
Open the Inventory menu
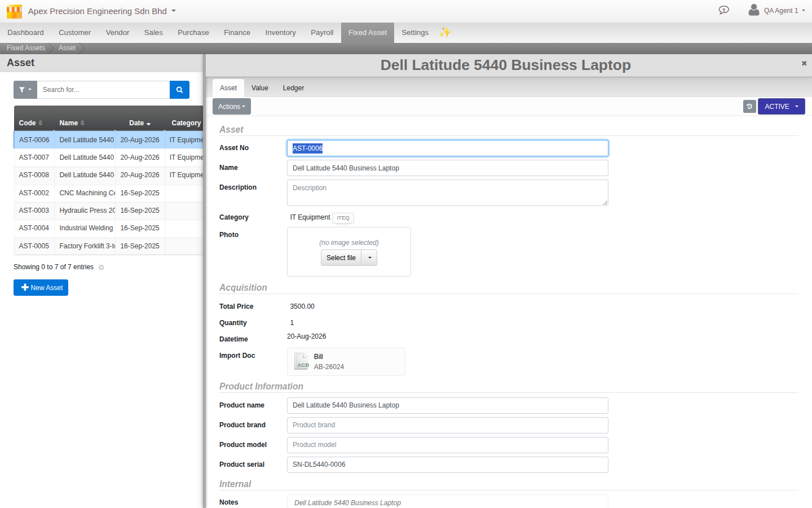click(x=280, y=33)
